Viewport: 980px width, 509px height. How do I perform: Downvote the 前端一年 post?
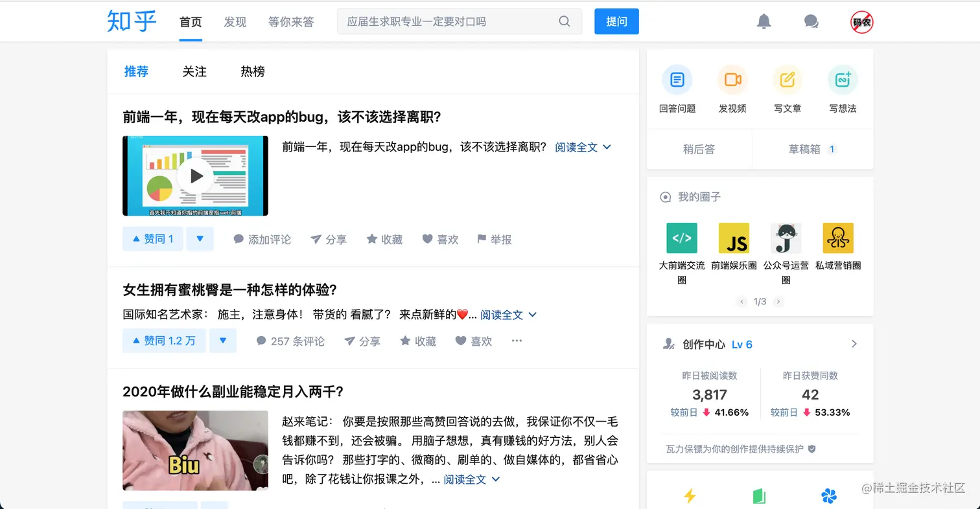click(200, 239)
